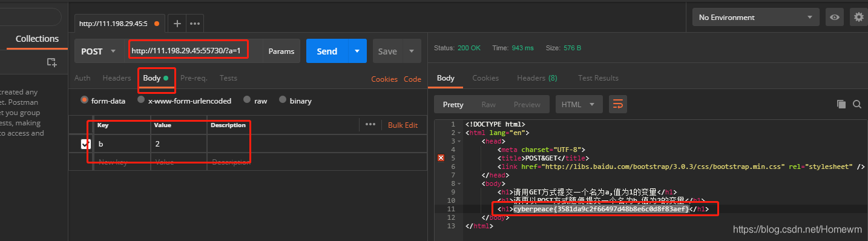Select the binary body radio option
The width and height of the screenshot is (868, 241).
click(x=283, y=101)
